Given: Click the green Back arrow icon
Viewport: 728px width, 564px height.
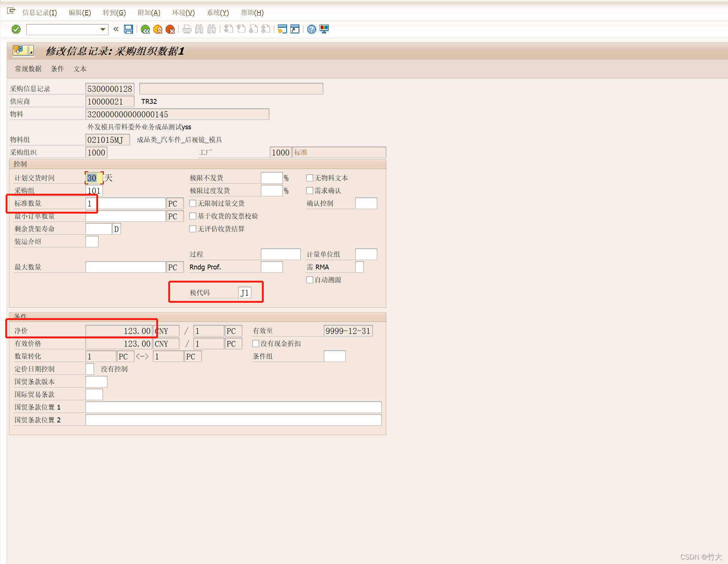Looking at the screenshot, I should pyautogui.click(x=145, y=29).
